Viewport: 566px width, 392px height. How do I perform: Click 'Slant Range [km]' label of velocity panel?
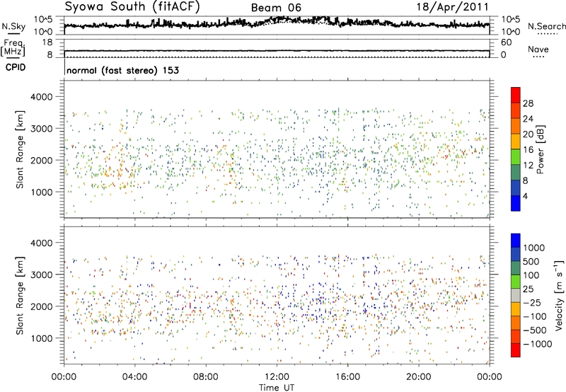pyautogui.click(x=20, y=296)
